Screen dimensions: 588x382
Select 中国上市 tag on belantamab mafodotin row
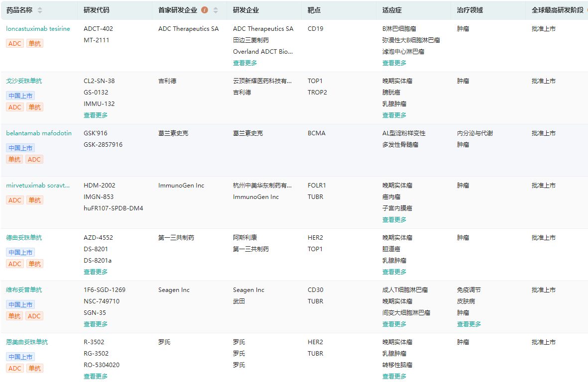tap(20, 148)
